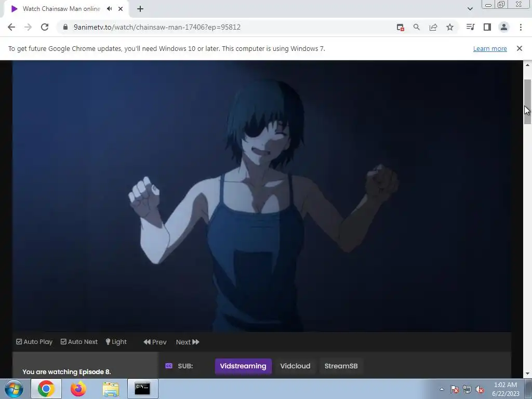Open a new tab with plus button
Image resolution: width=532 pixels, height=399 pixels.
(x=140, y=9)
